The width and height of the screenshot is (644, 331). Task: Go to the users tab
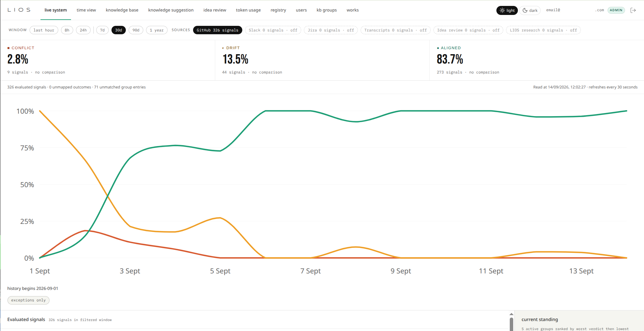click(x=301, y=10)
